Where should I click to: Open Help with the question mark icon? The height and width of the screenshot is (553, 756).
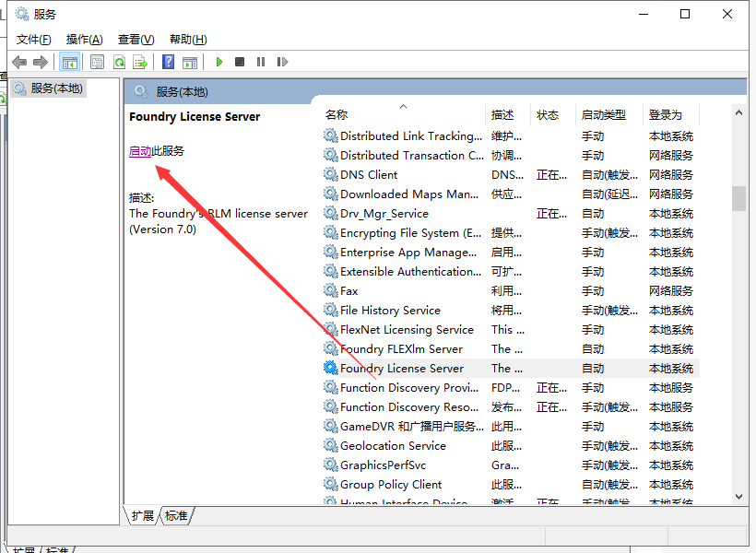pos(168,62)
